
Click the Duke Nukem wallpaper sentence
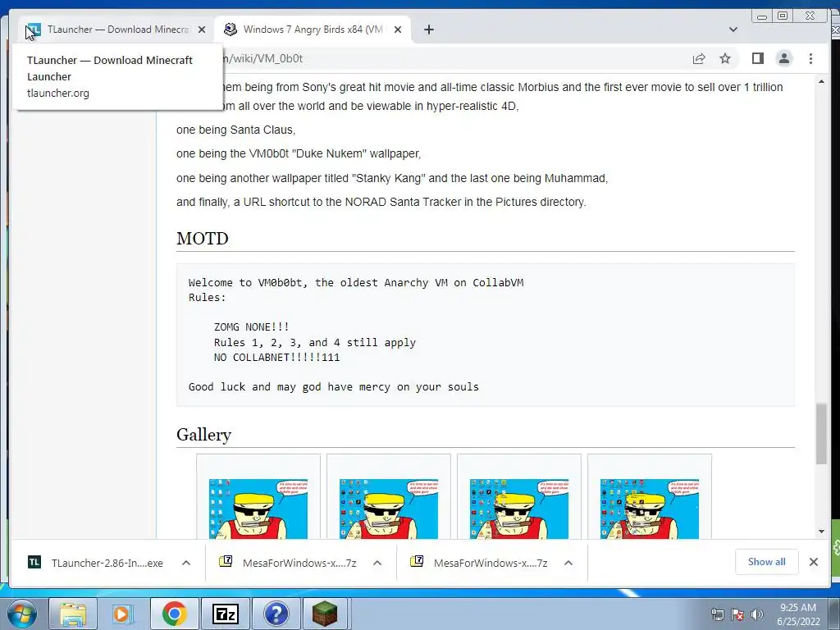(299, 153)
